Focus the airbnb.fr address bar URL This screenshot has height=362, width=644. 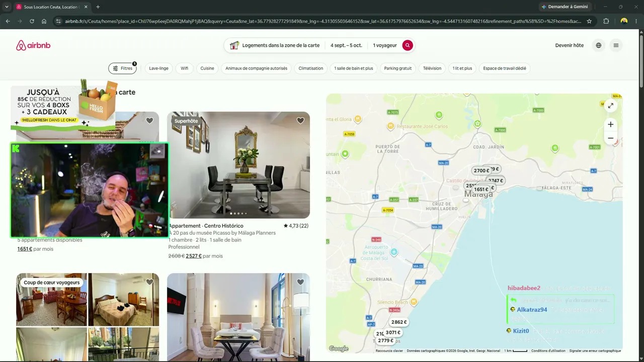click(x=323, y=21)
